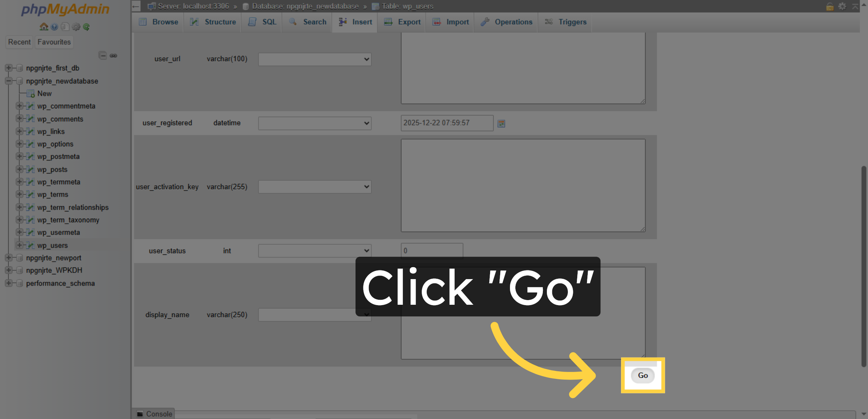Expand npgnjrte_first_db database tree
868x419 pixels.
[x=8, y=68]
